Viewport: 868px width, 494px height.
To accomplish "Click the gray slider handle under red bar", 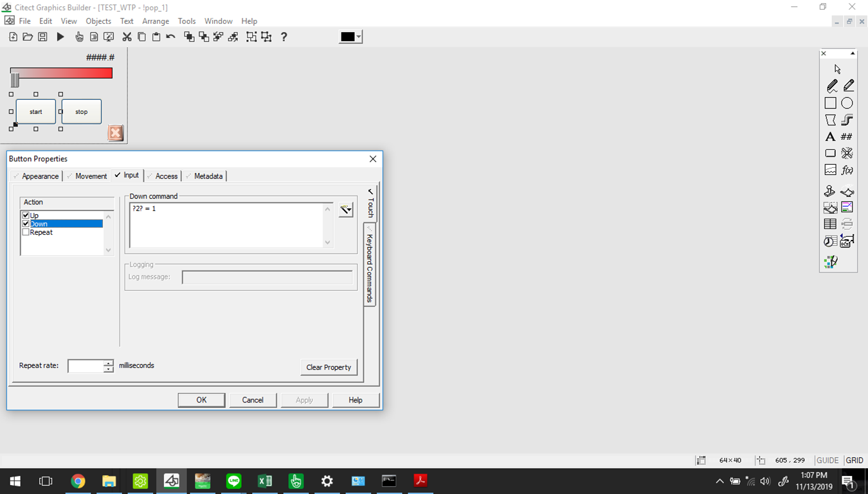I will point(15,80).
